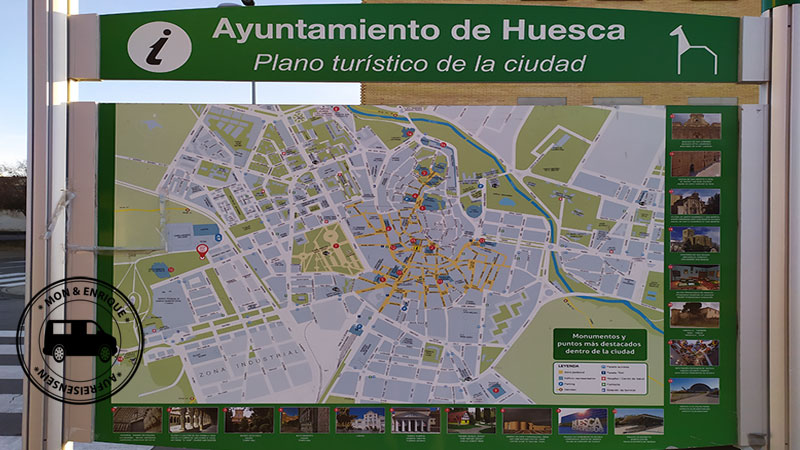Open the hilltop castle thumbnail on right column
This screenshot has width=800, height=450.
695,240
